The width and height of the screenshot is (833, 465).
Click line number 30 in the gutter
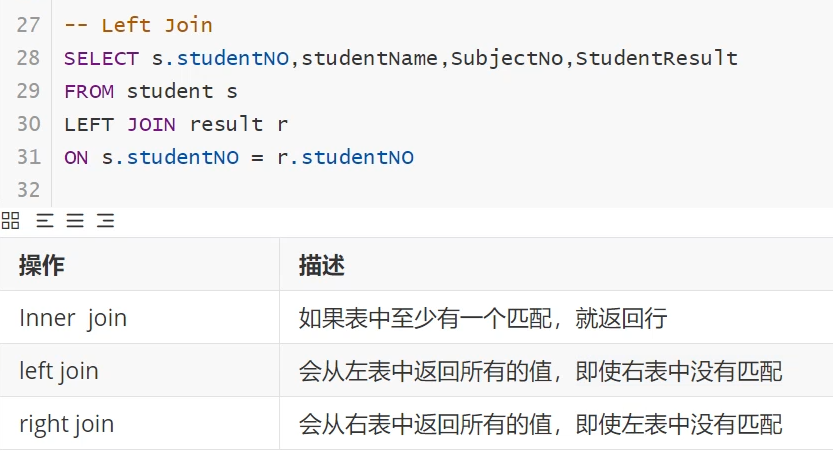point(28,124)
